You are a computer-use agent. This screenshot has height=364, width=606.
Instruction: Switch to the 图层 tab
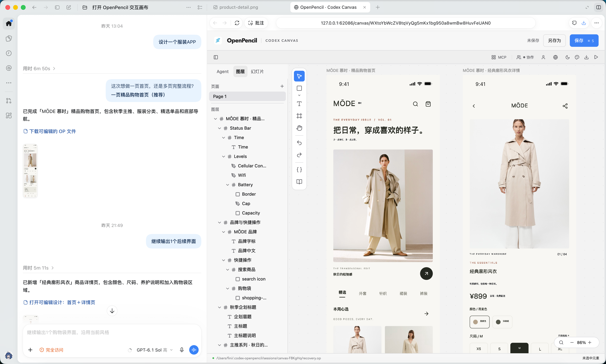tap(240, 71)
